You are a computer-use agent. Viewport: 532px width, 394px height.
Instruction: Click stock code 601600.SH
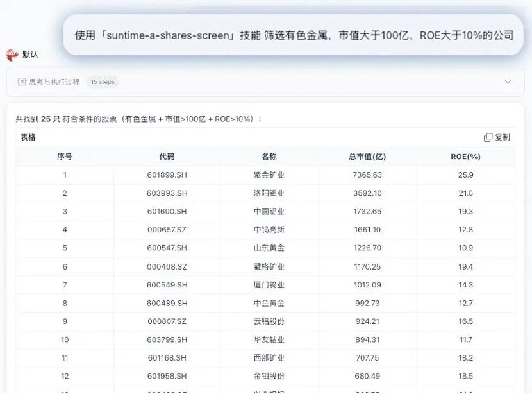(x=167, y=211)
